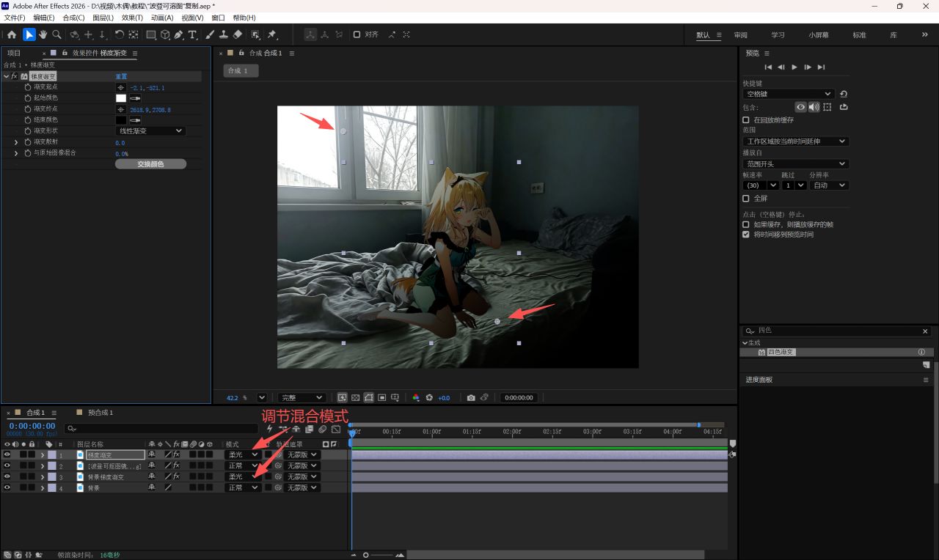Select the Selection arrow tool
The height and width of the screenshot is (560, 939).
point(29,34)
